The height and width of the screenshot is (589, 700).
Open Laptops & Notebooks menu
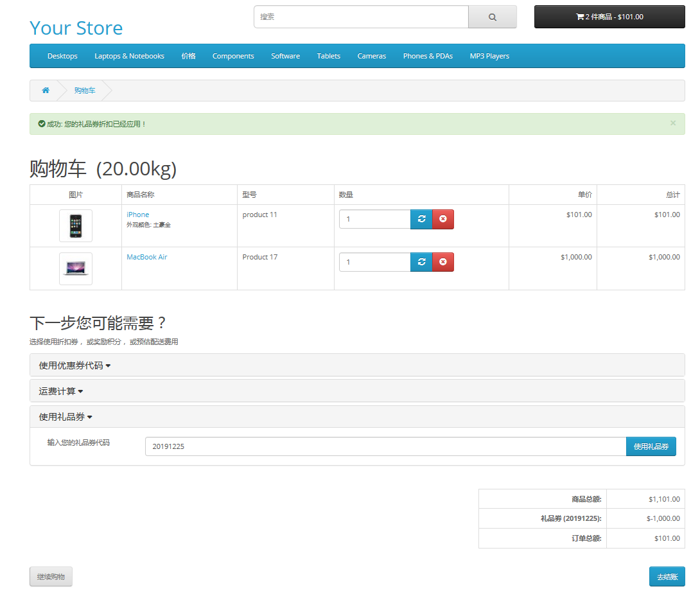click(130, 56)
